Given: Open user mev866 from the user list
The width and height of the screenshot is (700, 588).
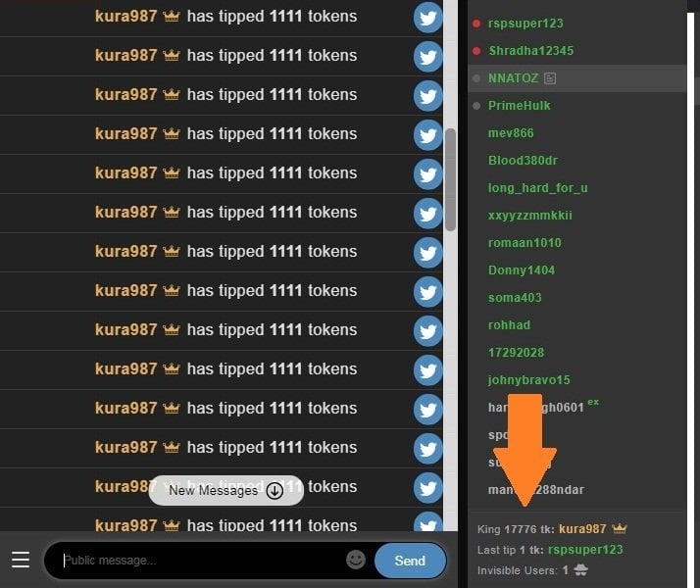Looking at the screenshot, I should point(511,133).
